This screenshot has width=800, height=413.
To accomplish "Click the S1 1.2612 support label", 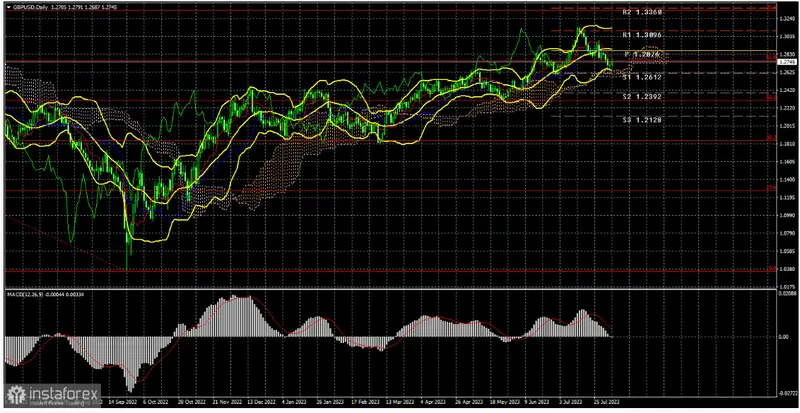I will 642,77.
